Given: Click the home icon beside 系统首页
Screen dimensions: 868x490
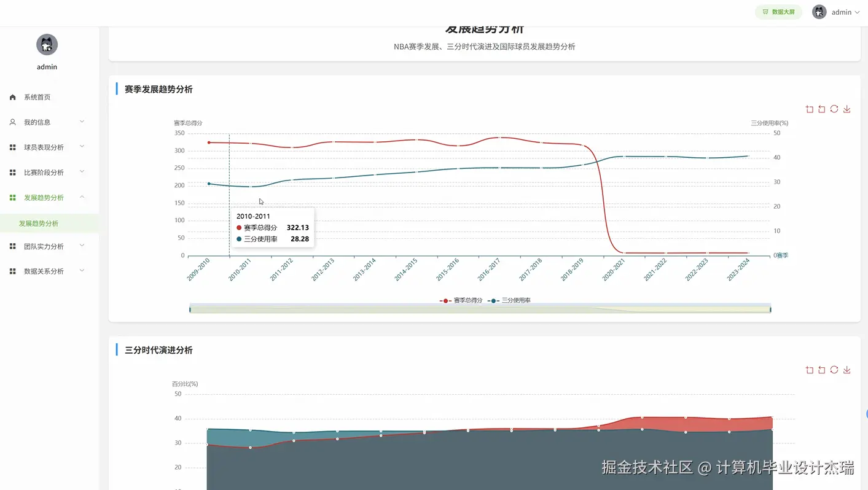Looking at the screenshot, I should [13, 97].
